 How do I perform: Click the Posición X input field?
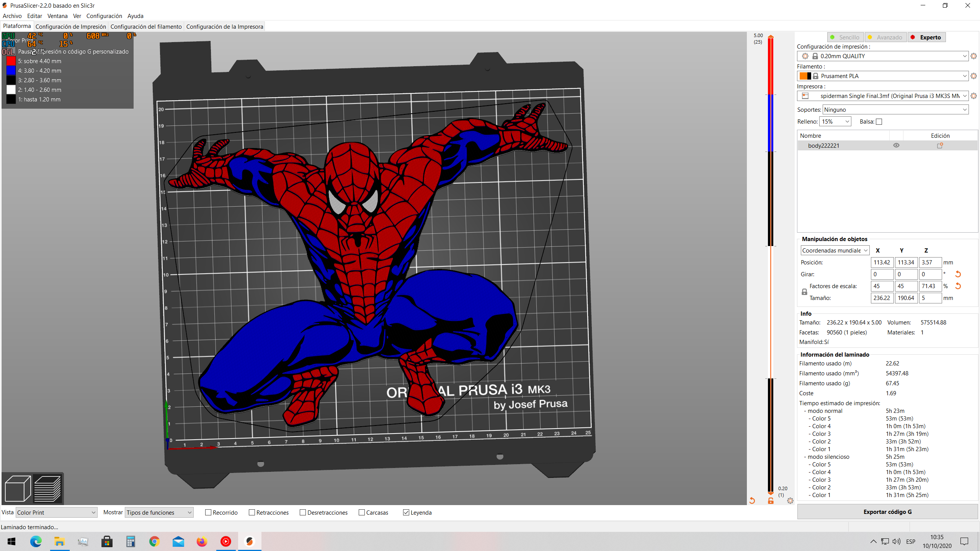882,262
